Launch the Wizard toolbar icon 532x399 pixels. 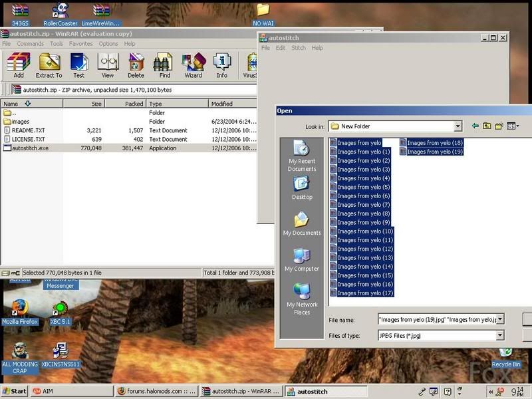[194, 65]
